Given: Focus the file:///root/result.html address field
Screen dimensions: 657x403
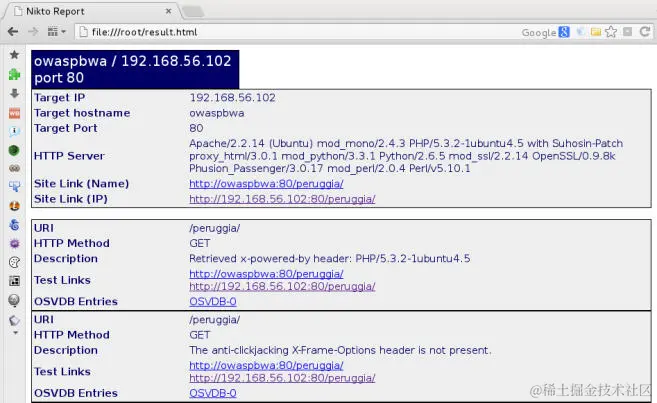Looking at the screenshot, I should (144, 32).
